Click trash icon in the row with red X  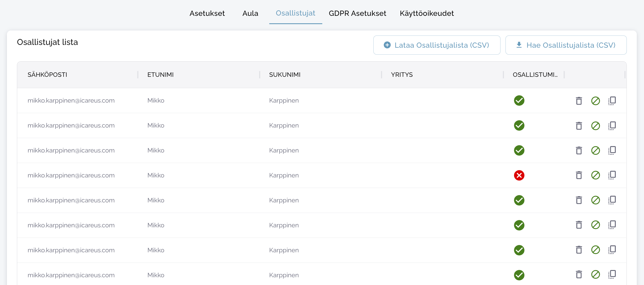[579, 175]
